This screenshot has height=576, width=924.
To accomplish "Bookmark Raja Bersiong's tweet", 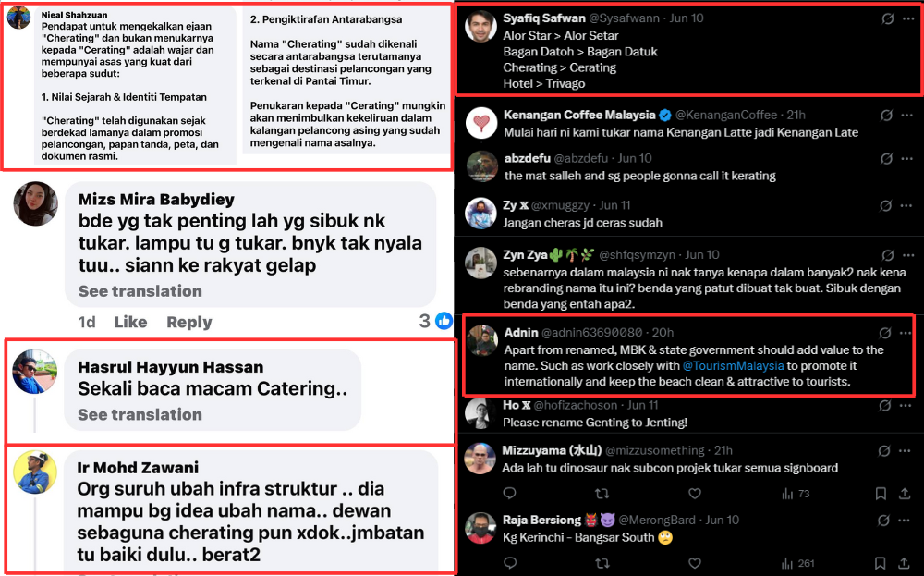I will point(881,564).
